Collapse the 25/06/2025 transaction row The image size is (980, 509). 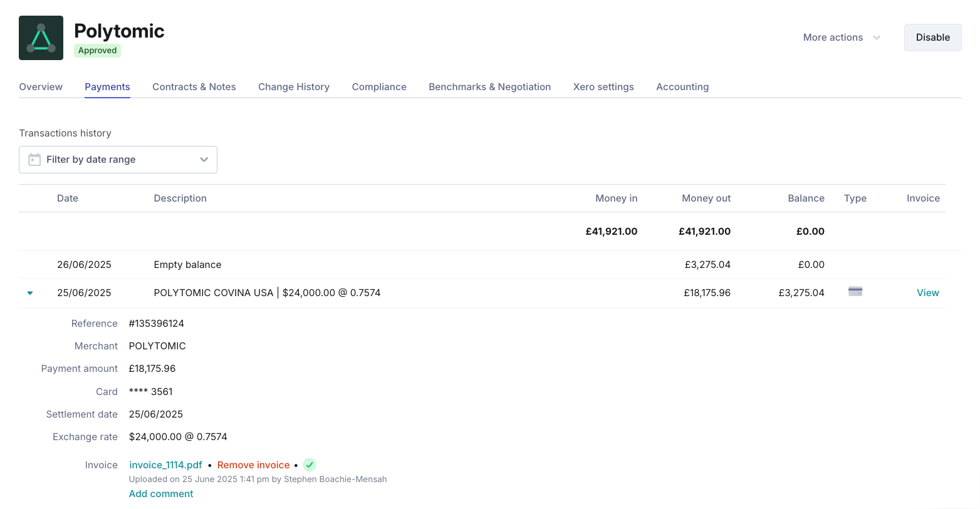[x=30, y=293]
